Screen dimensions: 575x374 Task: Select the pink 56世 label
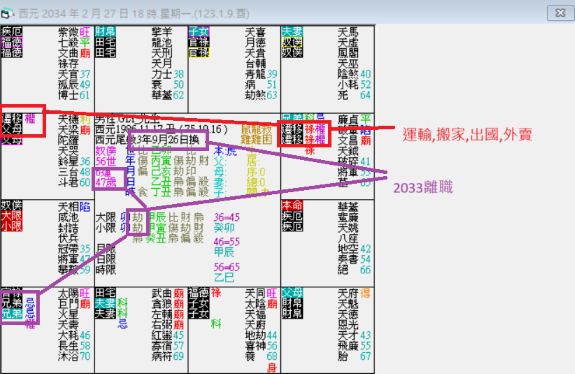point(106,161)
